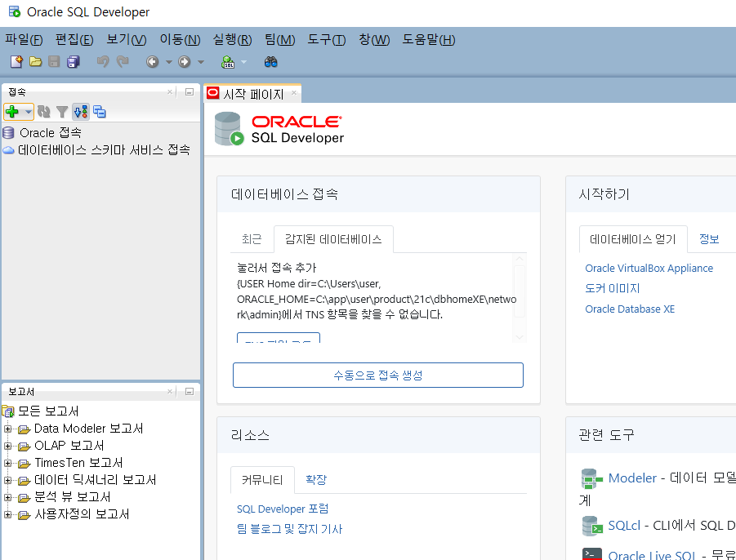
Task: Open the dropdown next to New Connection plus
Action: coord(28,112)
